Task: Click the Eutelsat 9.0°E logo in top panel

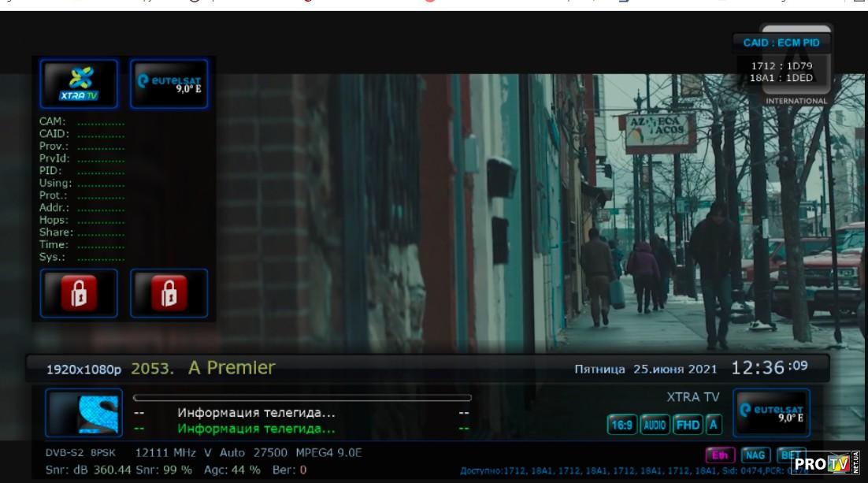Action: 169,84
